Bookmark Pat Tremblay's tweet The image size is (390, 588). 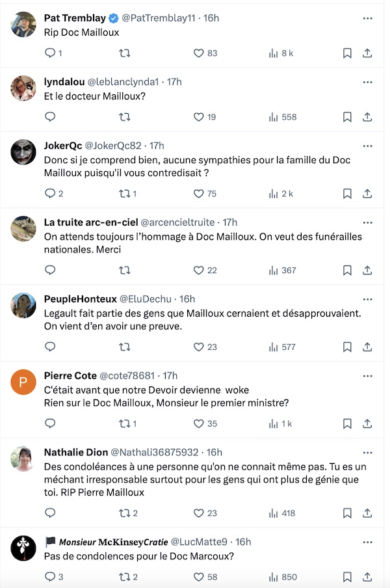[x=347, y=53]
